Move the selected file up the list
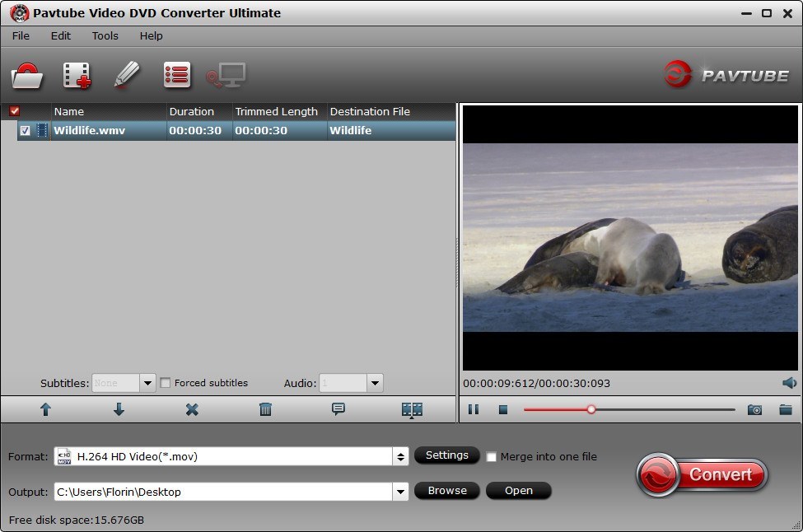803x532 pixels. pyautogui.click(x=45, y=408)
